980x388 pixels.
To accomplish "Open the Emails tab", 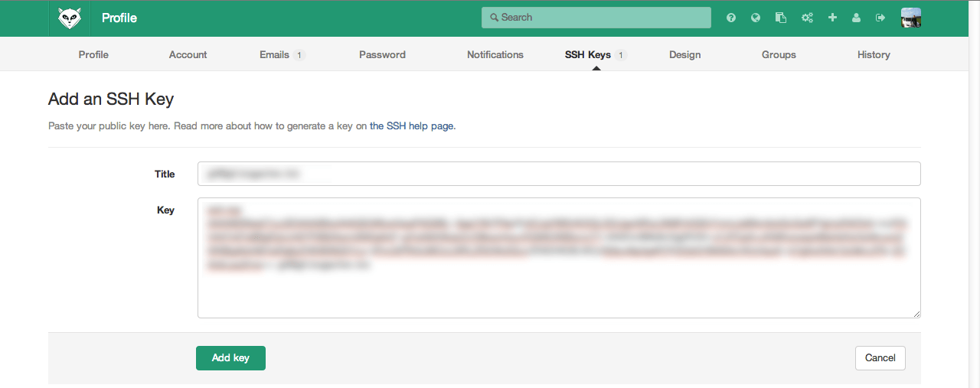I will [x=274, y=54].
